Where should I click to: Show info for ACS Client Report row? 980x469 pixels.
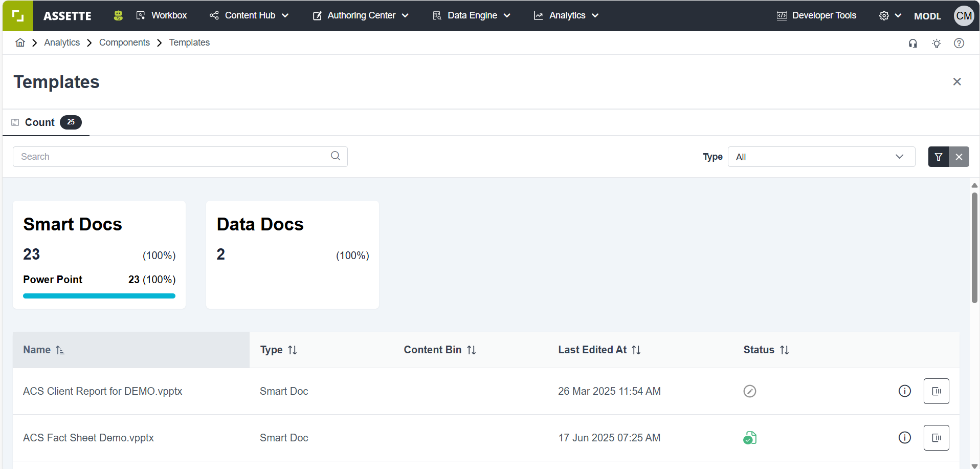point(905,391)
